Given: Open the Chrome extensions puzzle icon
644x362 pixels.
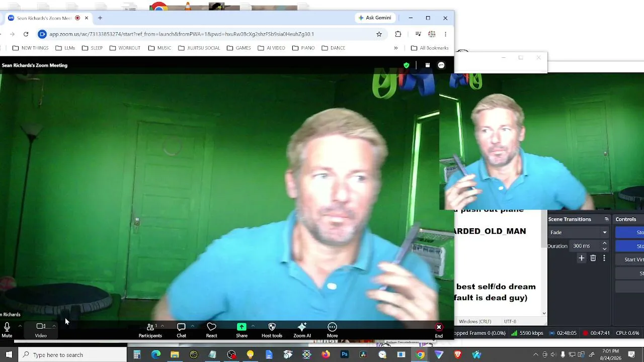Looking at the screenshot, I should point(398,34).
